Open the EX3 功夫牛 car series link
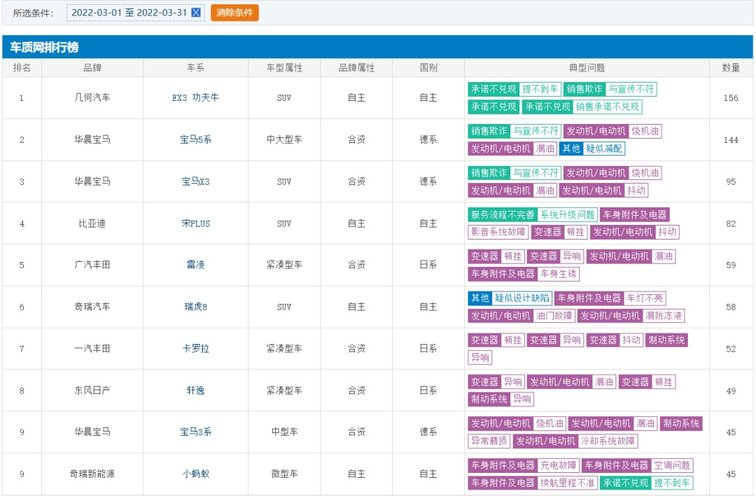 195,97
